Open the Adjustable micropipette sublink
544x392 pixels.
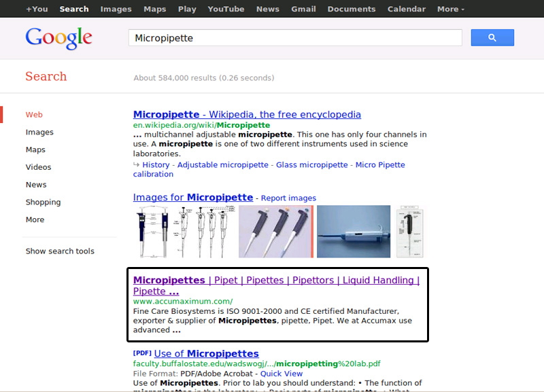(x=223, y=164)
